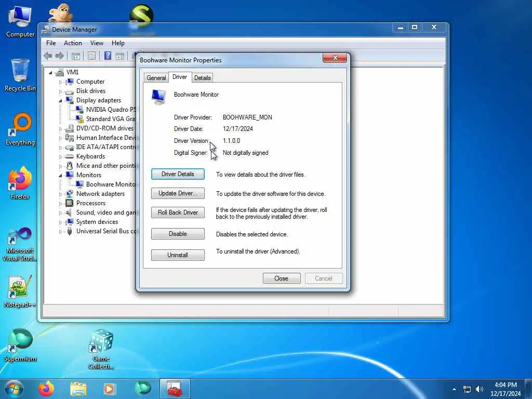Click the Close button in Properties dialog
Image resolution: width=532 pixels, height=399 pixels.
coord(282,278)
